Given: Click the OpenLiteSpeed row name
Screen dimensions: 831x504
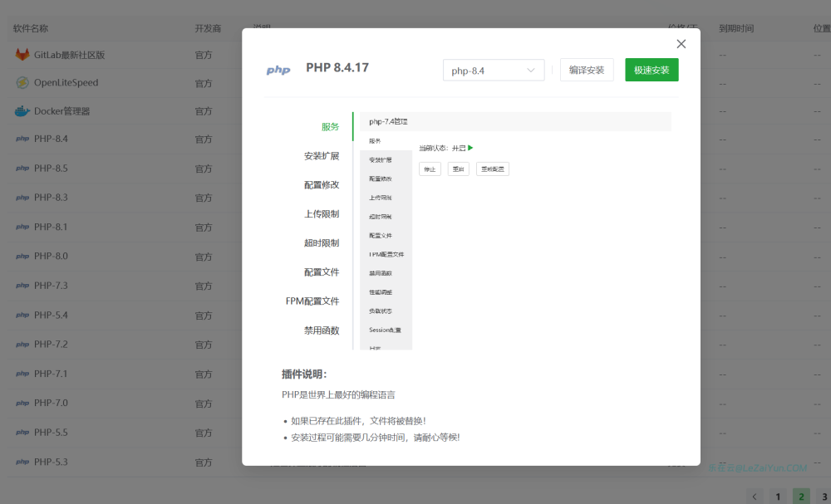Looking at the screenshot, I should click(66, 82).
